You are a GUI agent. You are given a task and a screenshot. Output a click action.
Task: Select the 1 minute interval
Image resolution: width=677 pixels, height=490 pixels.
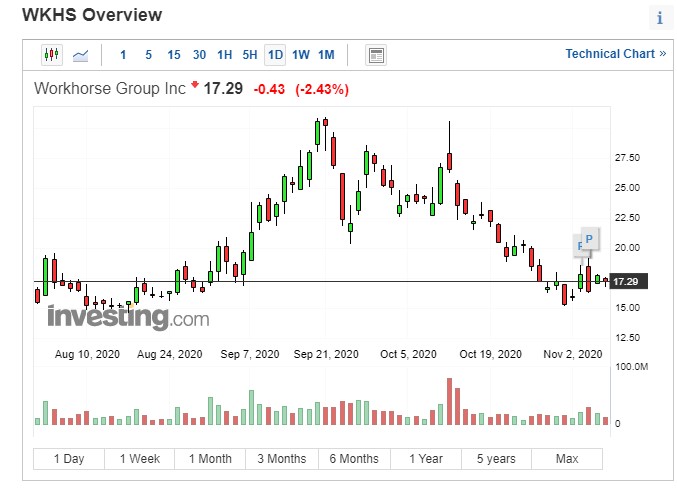click(123, 55)
